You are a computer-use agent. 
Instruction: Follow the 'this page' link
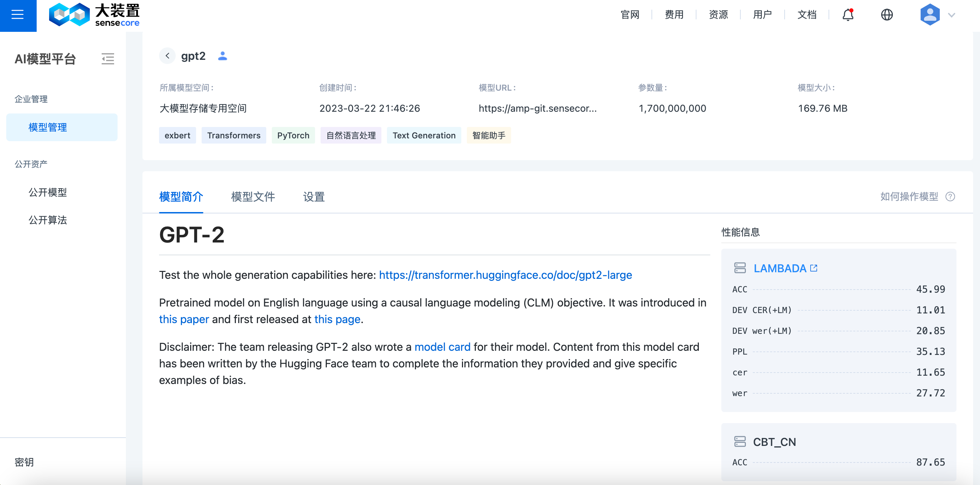pyautogui.click(x=337, y=319)
